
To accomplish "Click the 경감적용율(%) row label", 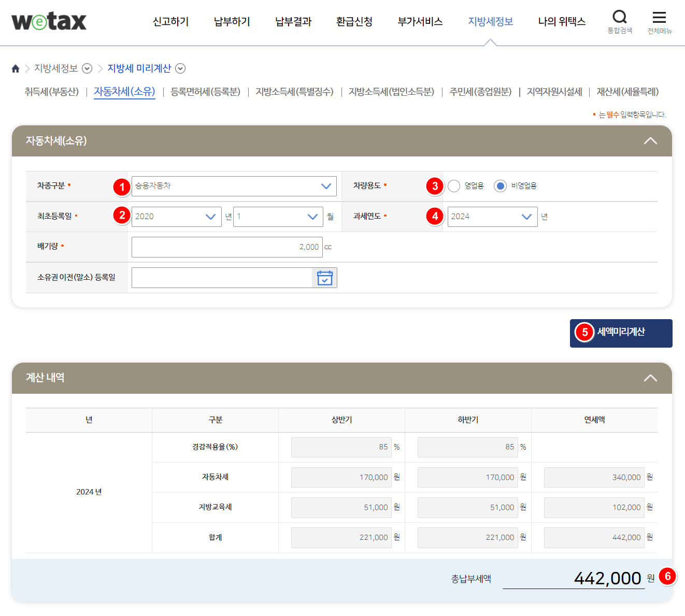I will (x=215, y=447).
